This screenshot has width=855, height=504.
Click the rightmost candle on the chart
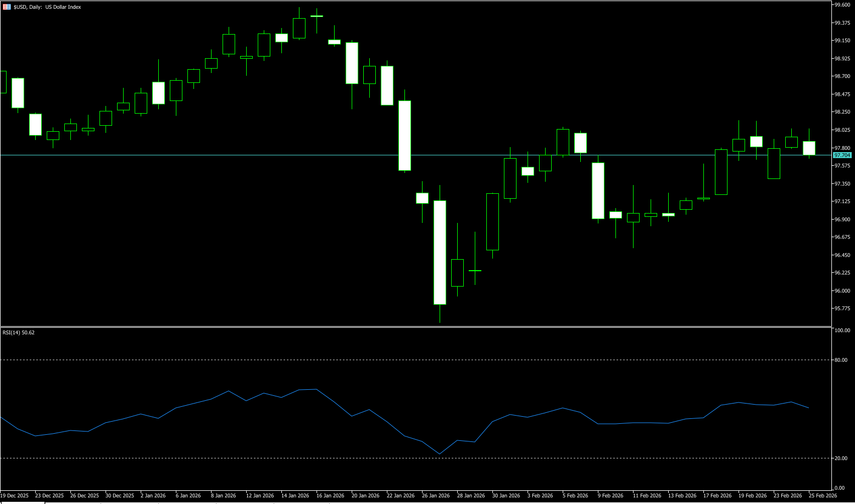[x=809, y=148]
